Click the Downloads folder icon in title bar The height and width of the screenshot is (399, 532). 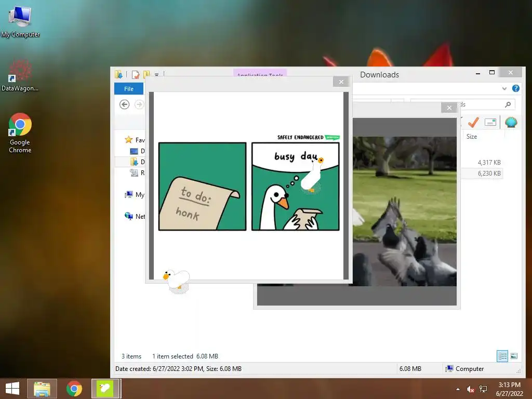119,74
